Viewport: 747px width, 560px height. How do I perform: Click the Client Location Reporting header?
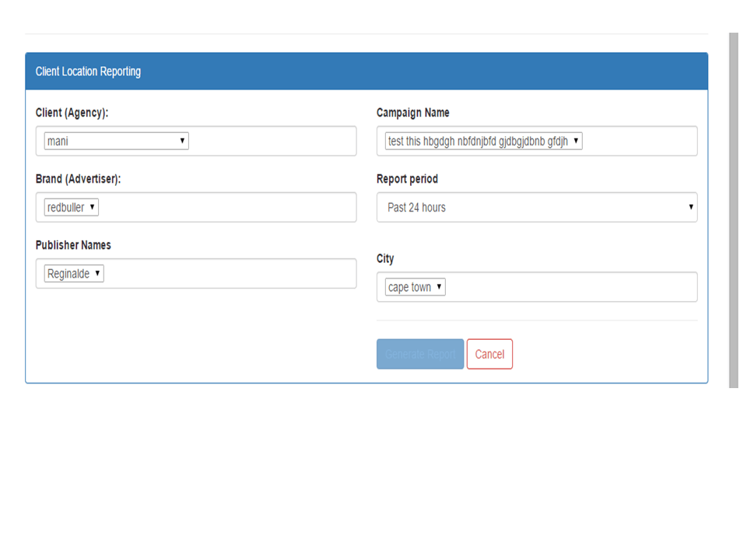86,71
